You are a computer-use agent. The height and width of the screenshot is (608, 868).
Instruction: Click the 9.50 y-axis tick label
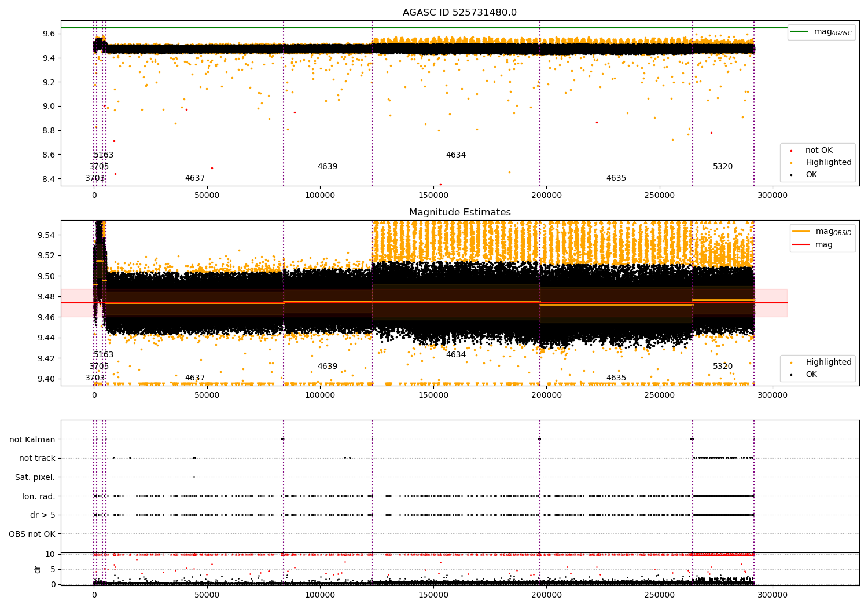point(46,276)
